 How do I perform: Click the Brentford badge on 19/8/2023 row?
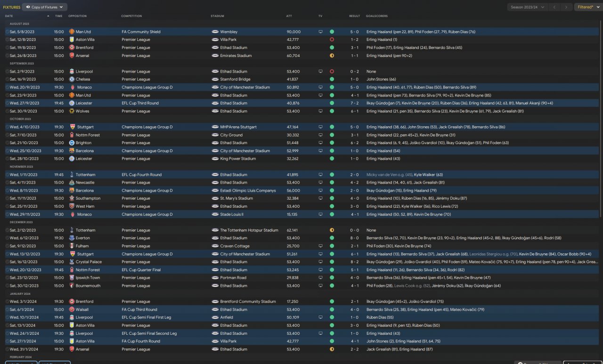tap(72, 48)
